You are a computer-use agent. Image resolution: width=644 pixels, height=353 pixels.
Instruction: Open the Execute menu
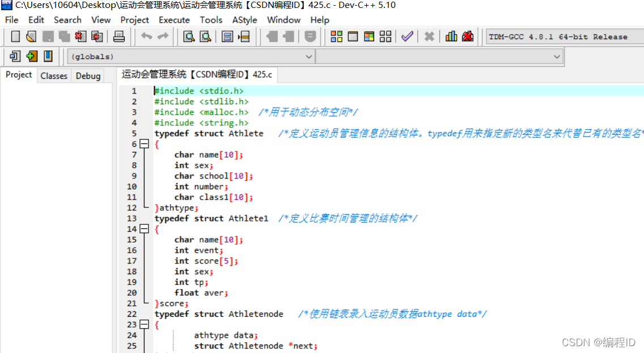(174, 19)
